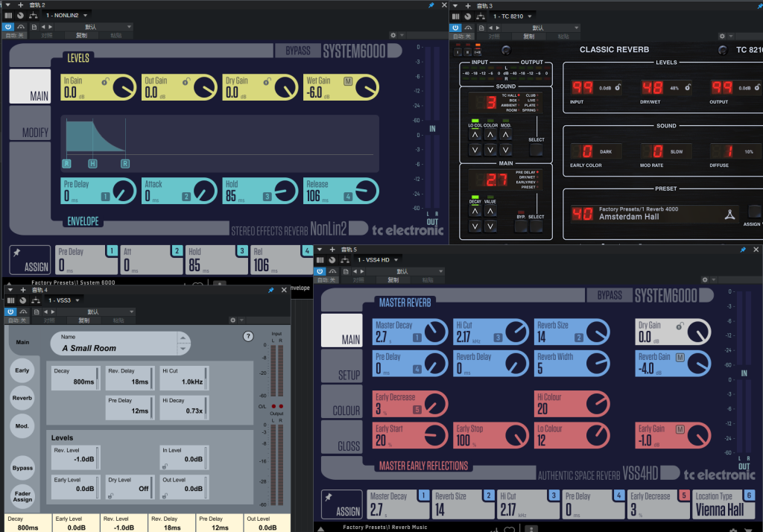Toggle BYPASS on the VSS4 HD reverb
This screenshot has height=532, width=763.
coord(610,295)
